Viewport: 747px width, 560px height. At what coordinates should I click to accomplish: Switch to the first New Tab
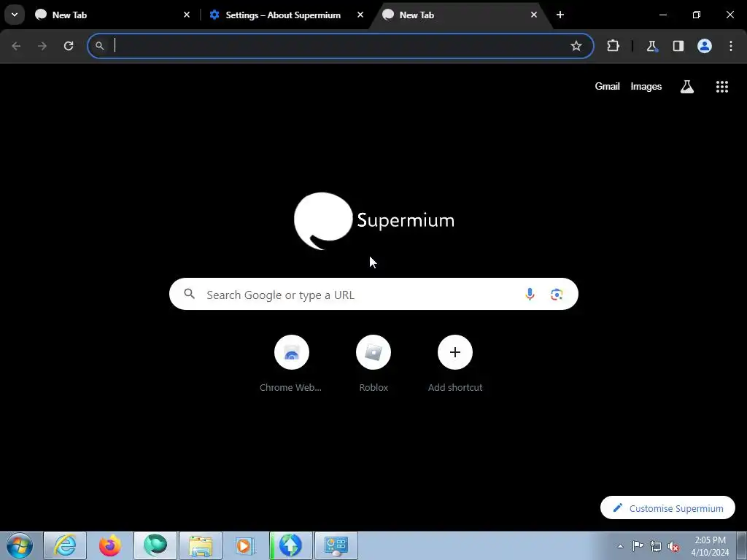[112, 15]
